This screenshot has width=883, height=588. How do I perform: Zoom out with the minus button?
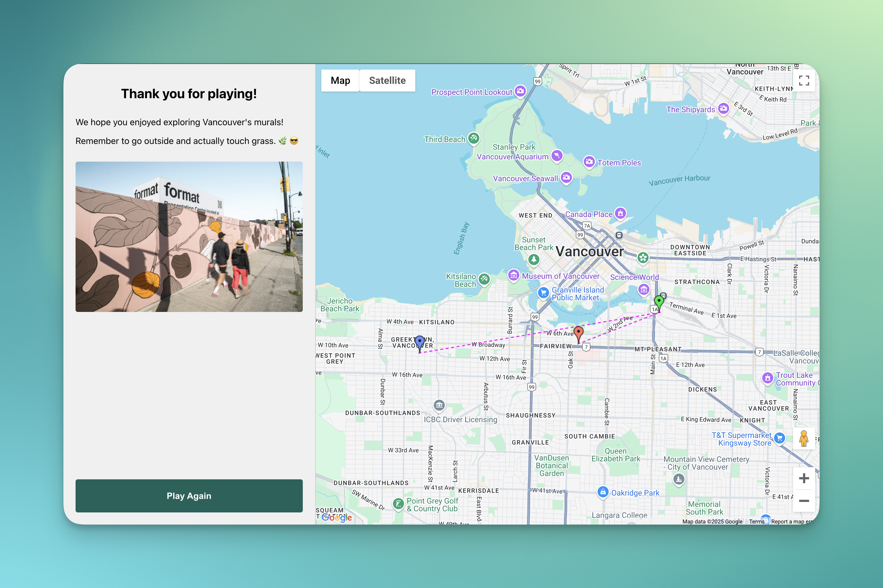tap(804, 501)
